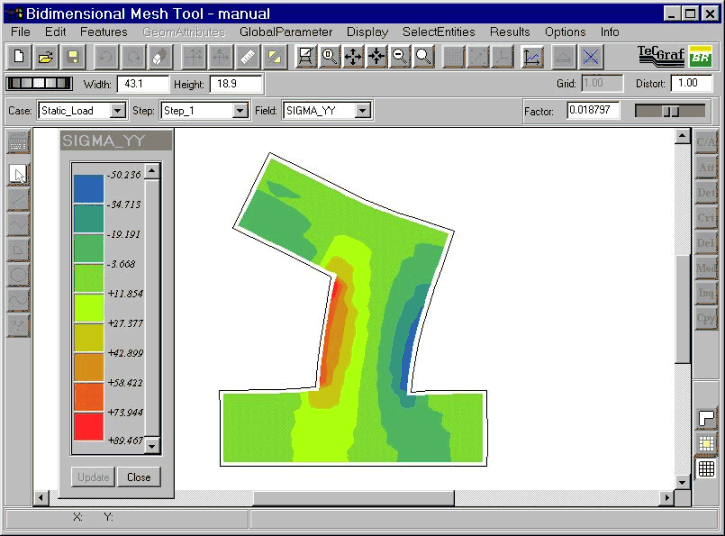
Task: Open the SelectEntities menu
Action: pos(438,32)
